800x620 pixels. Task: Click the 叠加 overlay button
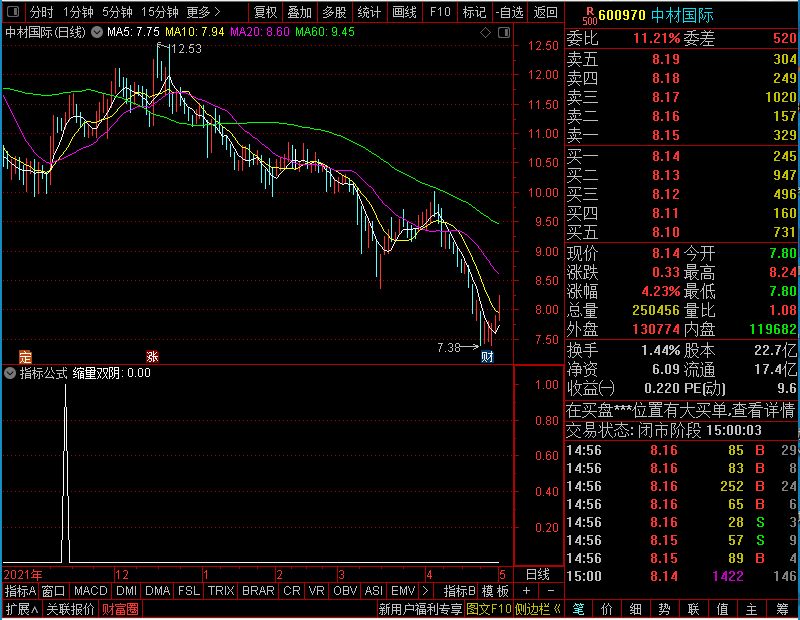click(299, 12)
